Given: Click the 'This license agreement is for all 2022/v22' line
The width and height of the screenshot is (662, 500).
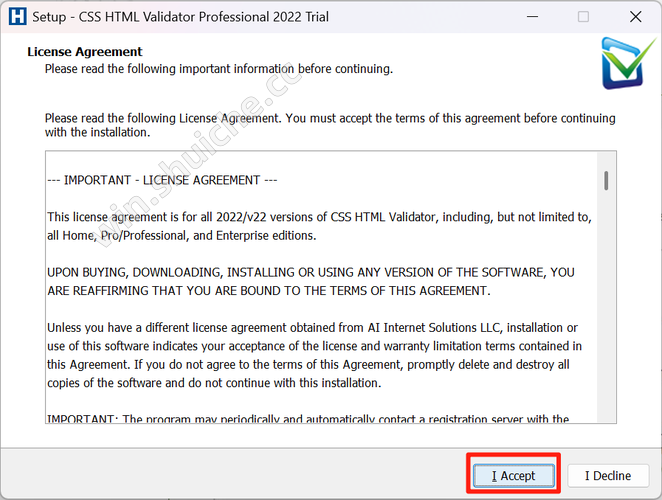Looking at the screenshot, I should coord(319,217).
